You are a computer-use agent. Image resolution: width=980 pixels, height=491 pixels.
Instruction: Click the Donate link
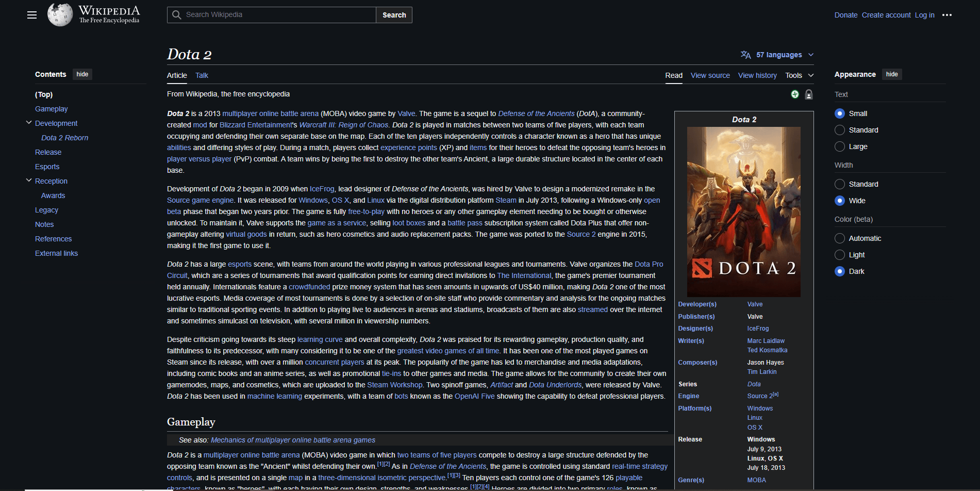tap(846, 15)
